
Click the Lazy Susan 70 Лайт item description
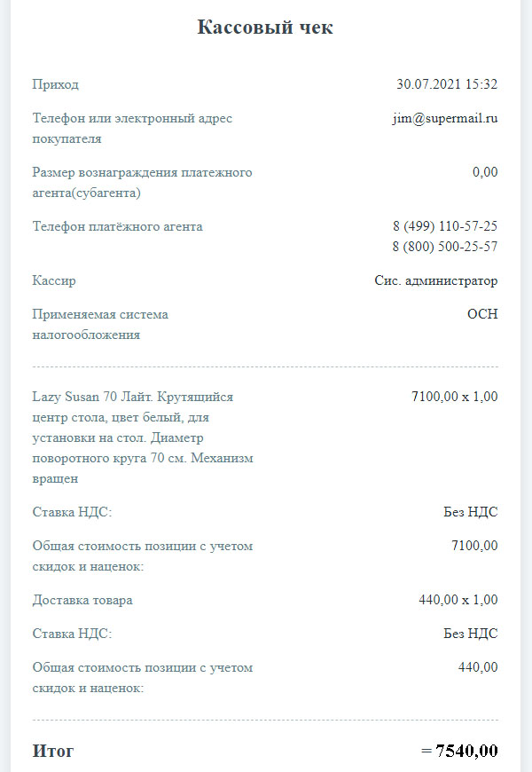coord(143,437)
